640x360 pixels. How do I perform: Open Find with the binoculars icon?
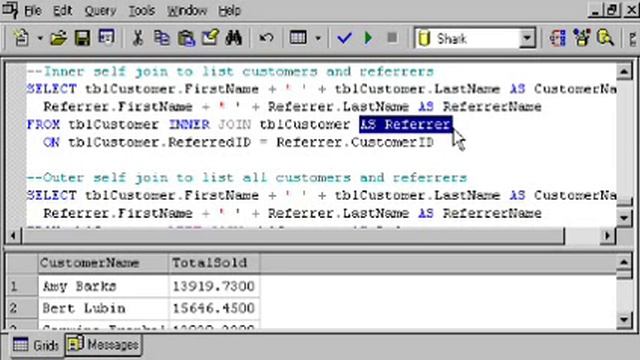[234, 38]
